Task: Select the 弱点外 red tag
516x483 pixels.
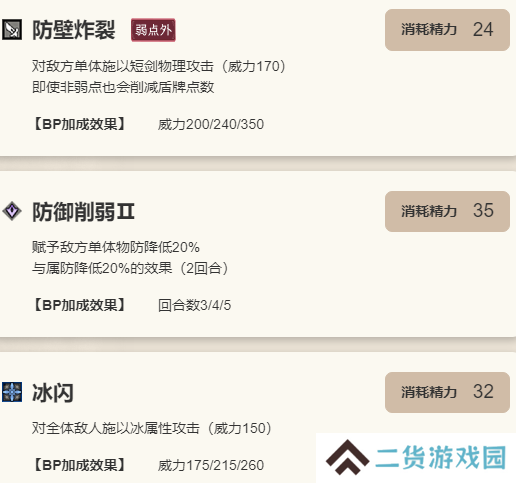Action: tap(153, 30)
